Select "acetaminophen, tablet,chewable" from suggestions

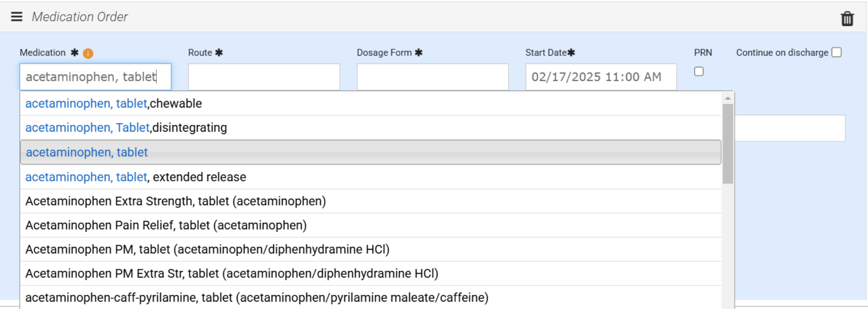tap(114, 103)
